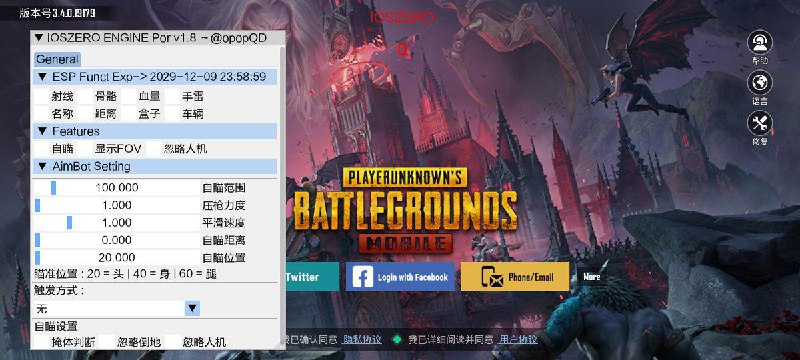
Task: Open the 用户协议 user agreement link
Action: click(x=518, y=340)
